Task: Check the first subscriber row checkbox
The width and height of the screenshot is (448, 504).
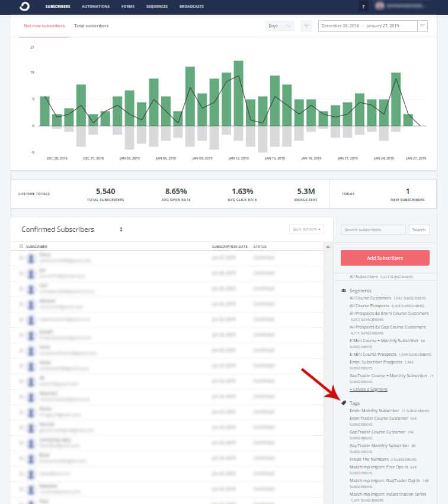Action: [21, 257]
